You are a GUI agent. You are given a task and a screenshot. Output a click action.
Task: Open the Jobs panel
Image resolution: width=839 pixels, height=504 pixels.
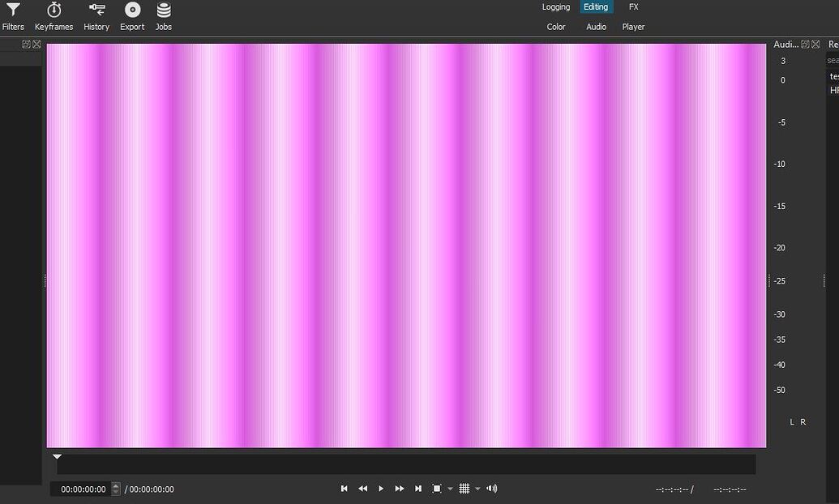[163, 16]
